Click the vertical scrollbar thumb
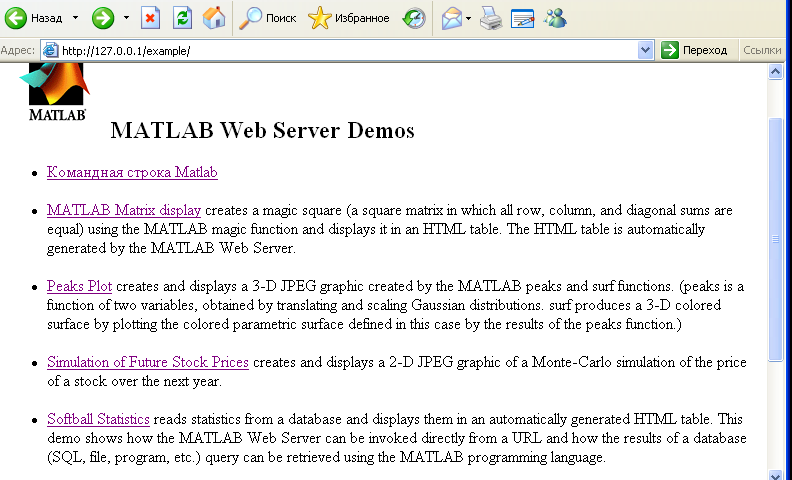 [x=775, y=239]
